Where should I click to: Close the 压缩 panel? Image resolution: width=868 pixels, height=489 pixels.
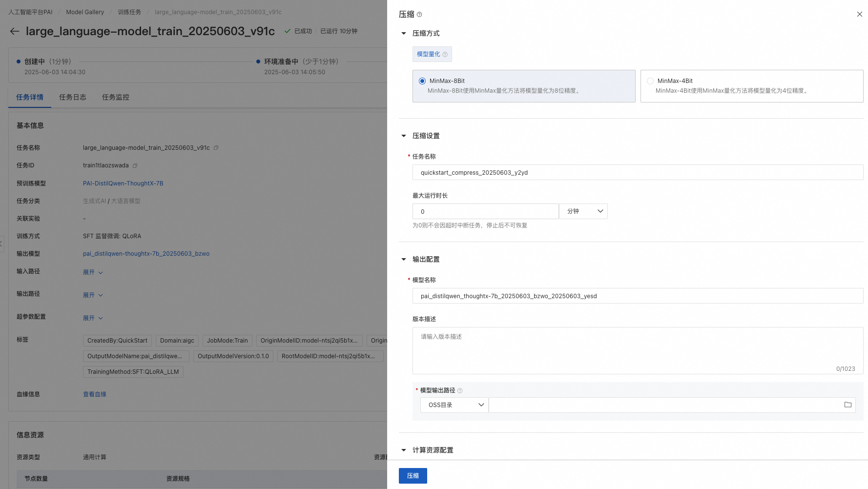click(860, 14)
